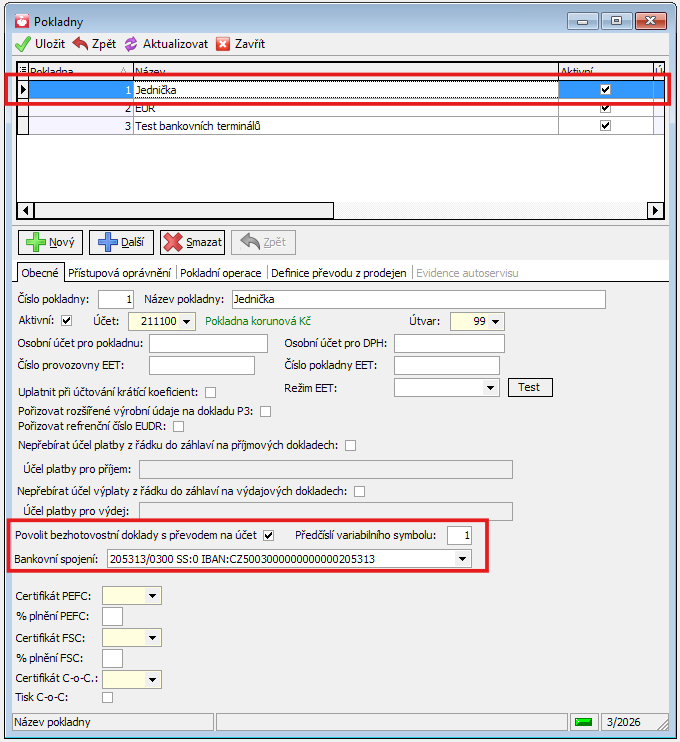Open the Účet 211100 dropdown
The width and height of the screenshot is (680, 742).
tap(185, 321)
